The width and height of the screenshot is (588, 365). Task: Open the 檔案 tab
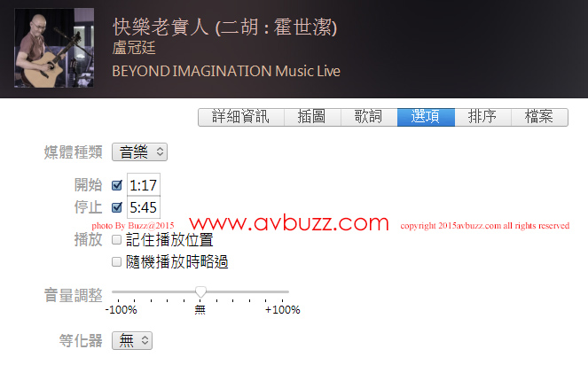pyautogui.click(x=539, y=117)
